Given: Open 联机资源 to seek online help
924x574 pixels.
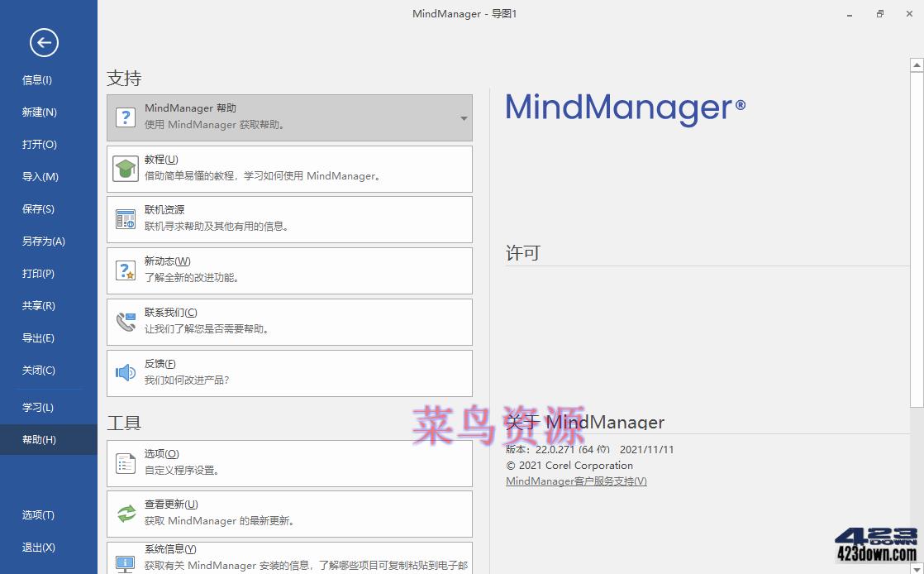Looking at the screenshot, I should pos(125,219).
